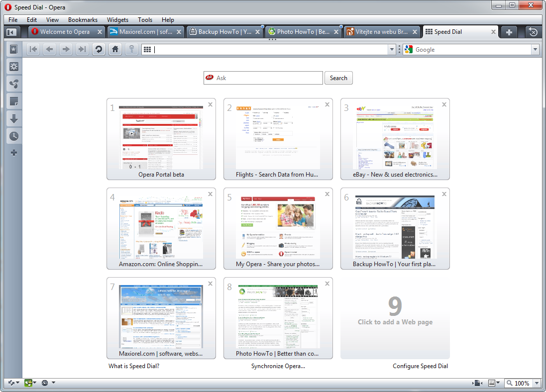Open the Unite panel in the sidebar
The height and width of the screenshot is (392, 546).
(13, 84)
